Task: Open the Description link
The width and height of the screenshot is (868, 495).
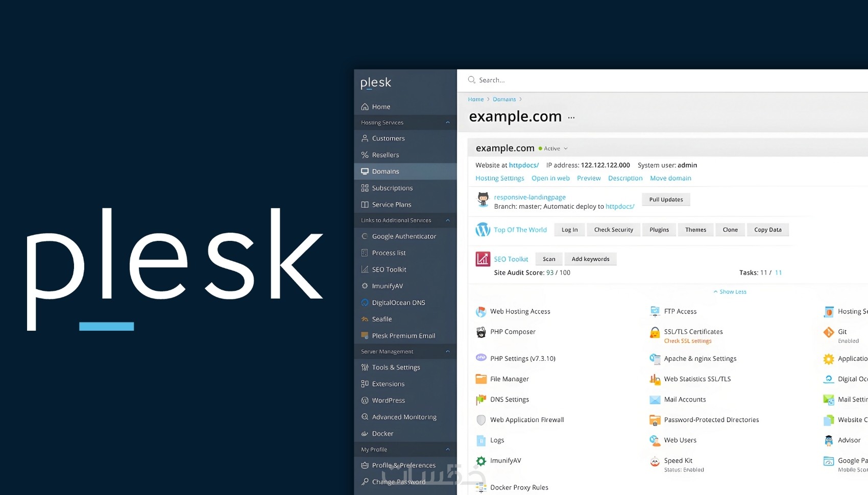Action: pos(625,178)
